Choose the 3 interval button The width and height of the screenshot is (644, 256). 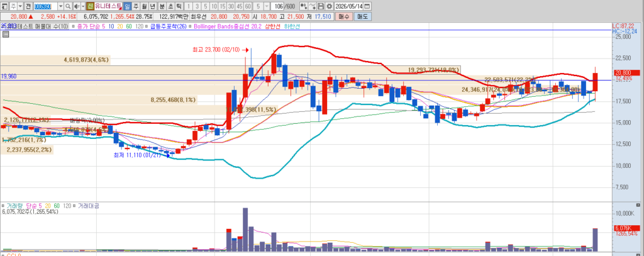coord(197,6)
